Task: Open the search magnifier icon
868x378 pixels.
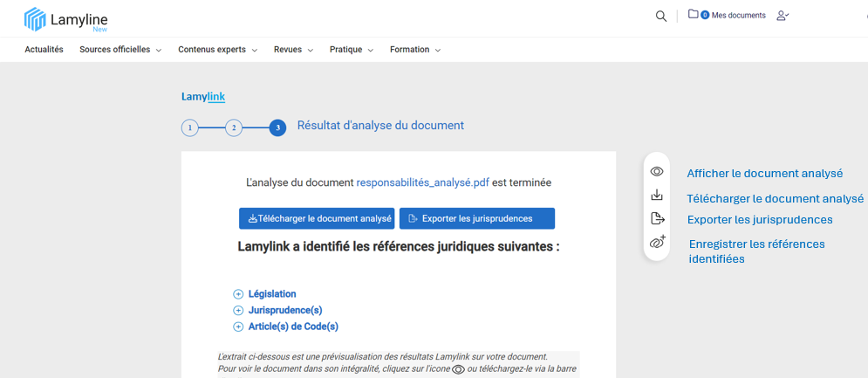Action: (661, 16)
